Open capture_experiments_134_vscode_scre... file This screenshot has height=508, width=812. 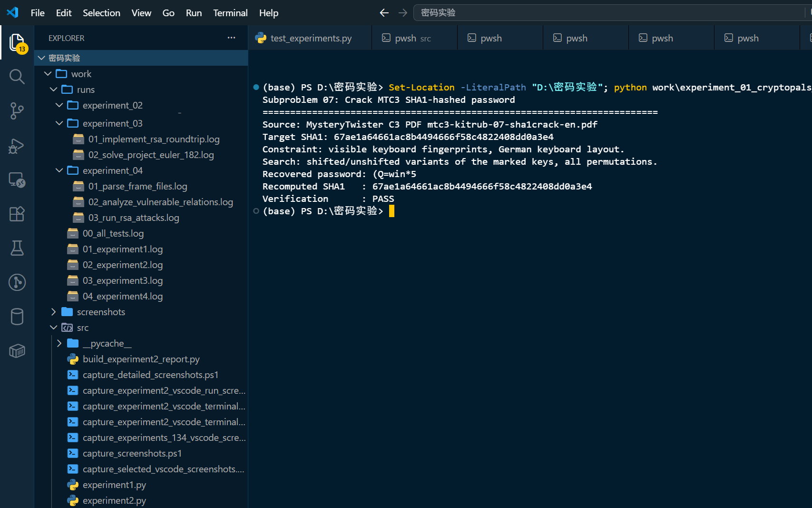pyautogui.click(x=164, y=438)
